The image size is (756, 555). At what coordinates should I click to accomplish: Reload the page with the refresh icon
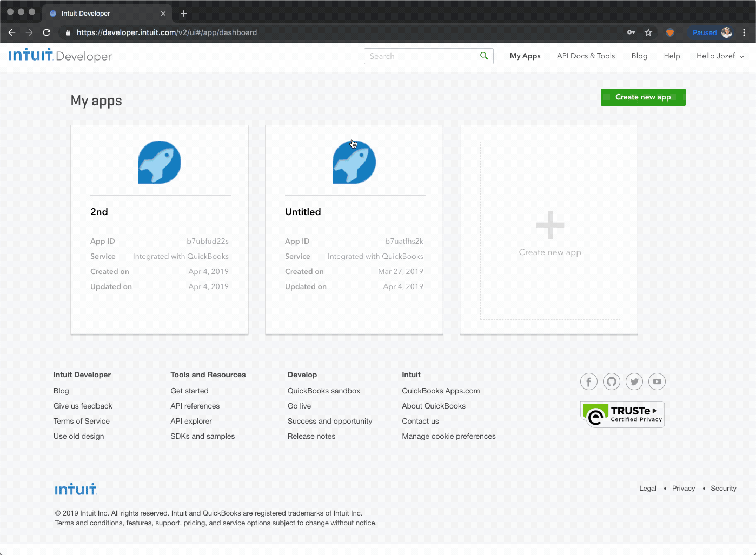tap(47, 32)
